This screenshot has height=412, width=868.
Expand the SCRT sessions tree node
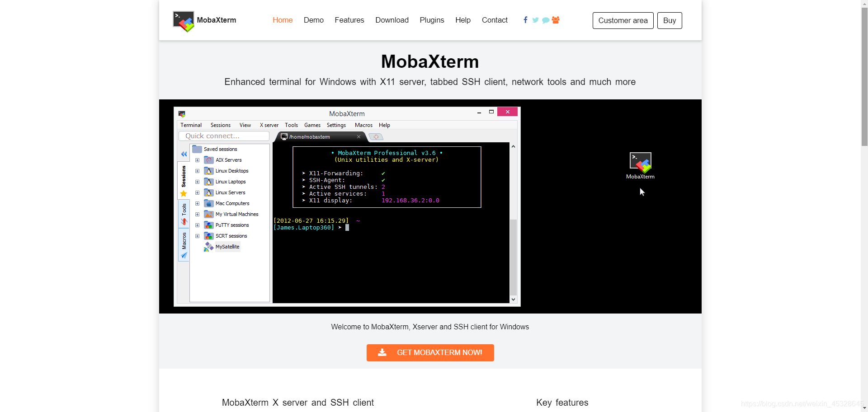coord(197,236)
